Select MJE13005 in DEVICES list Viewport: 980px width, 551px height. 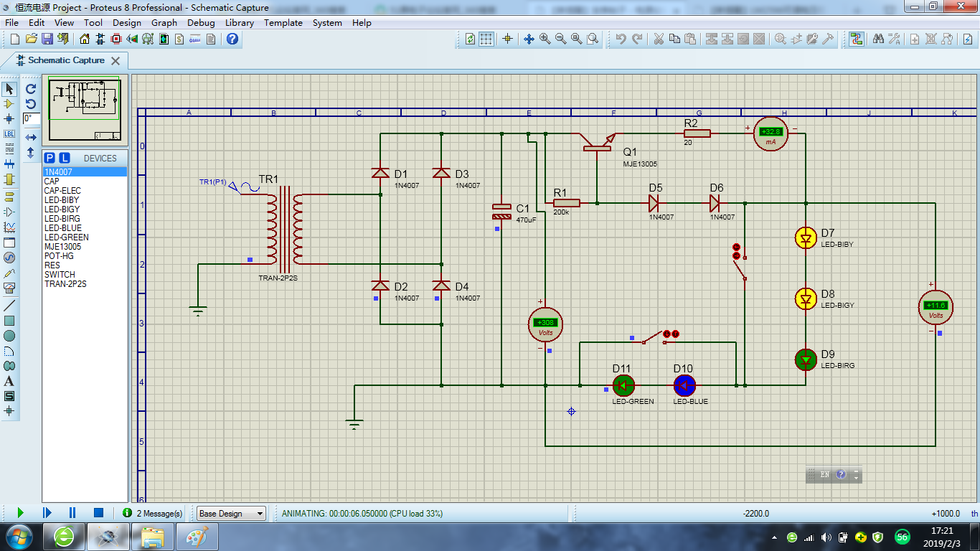(x=85, y=247)
